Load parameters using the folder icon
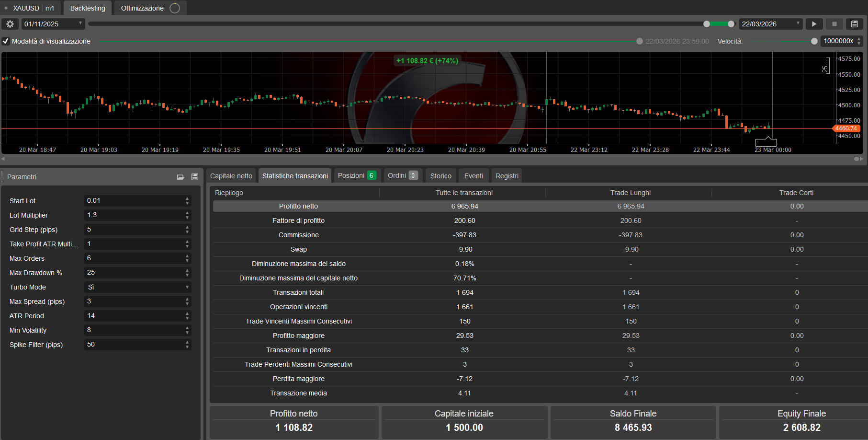 [x=180, y=177]
